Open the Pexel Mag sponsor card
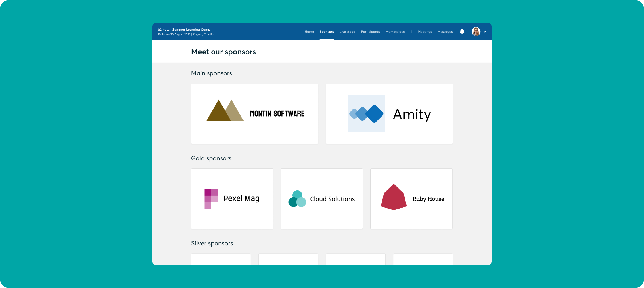 232,199
